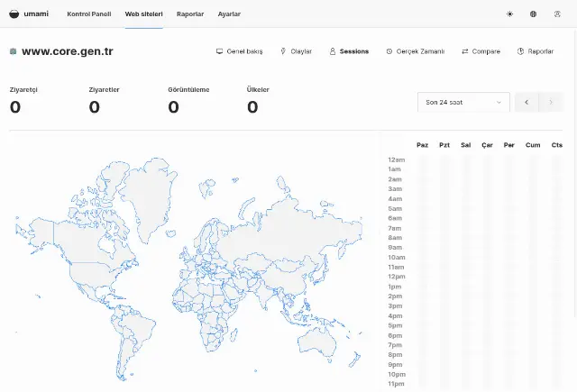The width and height of the screenshot is (577, 392).
Task: Click the 12pm row label in heatmap
Action: pyautogui.click(x=397, y=277)
